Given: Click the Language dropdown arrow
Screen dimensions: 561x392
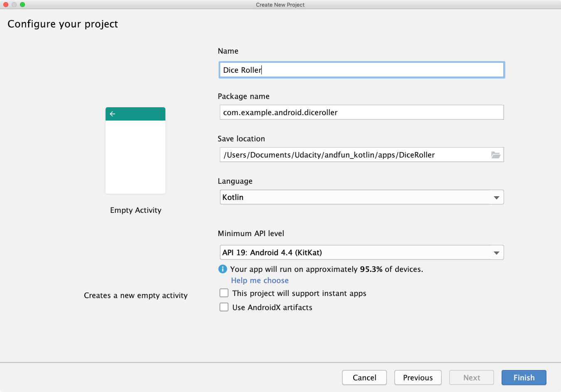Looking at the screenshot, I should coord(496,197).
